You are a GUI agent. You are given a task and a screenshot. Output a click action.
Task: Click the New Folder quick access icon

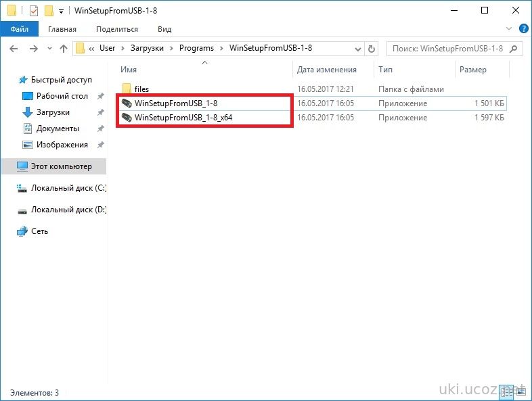click(x=49, y=11)
